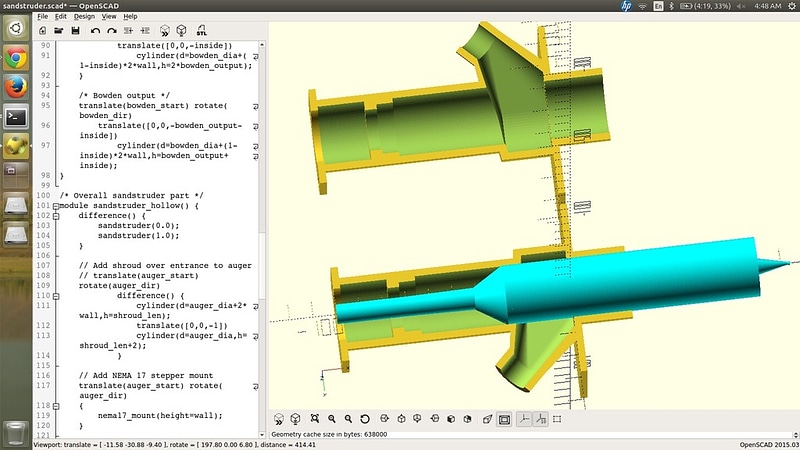The width and height of the screenshot is (800, 450).
Task: Render the model from the editor toolbar
Action: point(181,31)
